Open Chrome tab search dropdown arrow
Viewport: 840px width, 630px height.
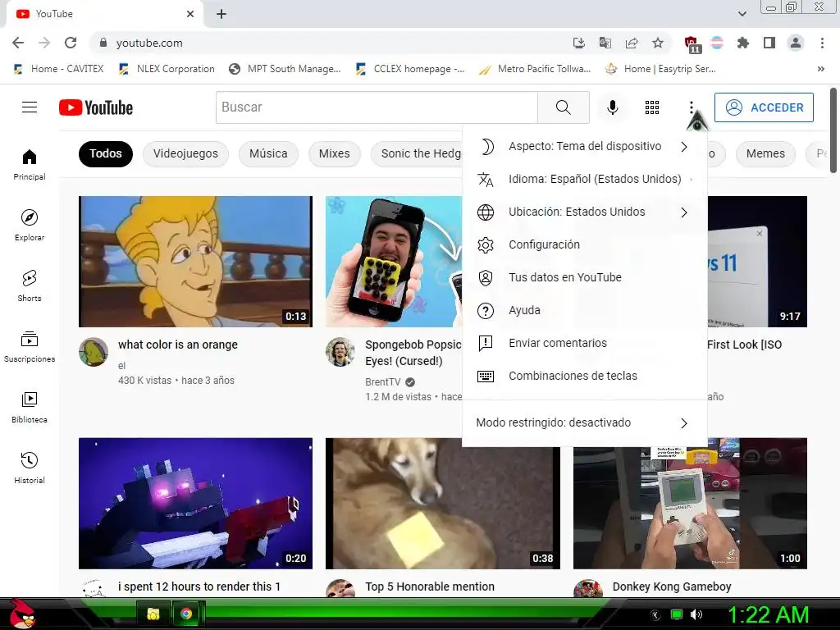[x=742, y=14]
